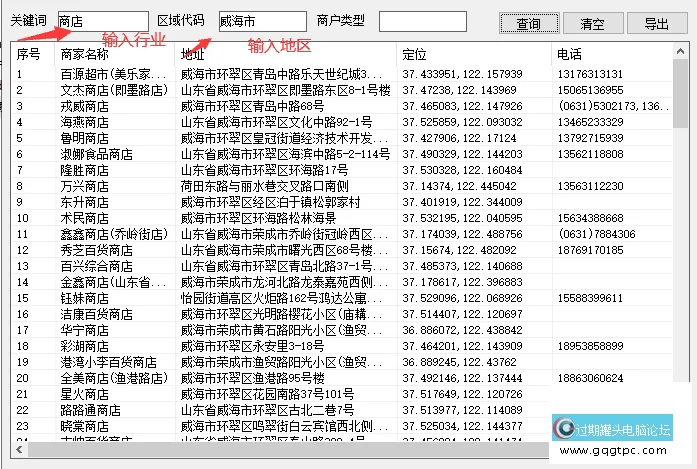
Task: Sort by the 序号 column header
Action: point(30,53)
